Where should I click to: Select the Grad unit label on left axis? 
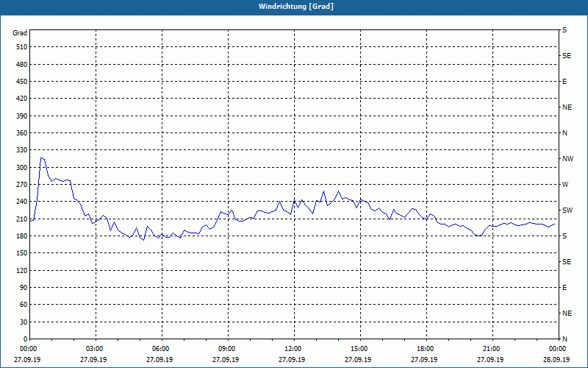pos(20,33)
